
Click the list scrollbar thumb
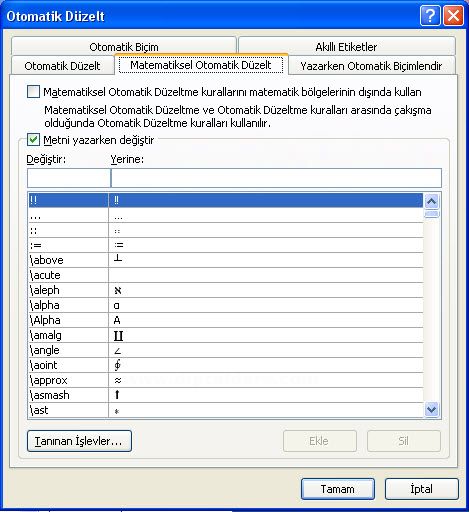point(432,214)
